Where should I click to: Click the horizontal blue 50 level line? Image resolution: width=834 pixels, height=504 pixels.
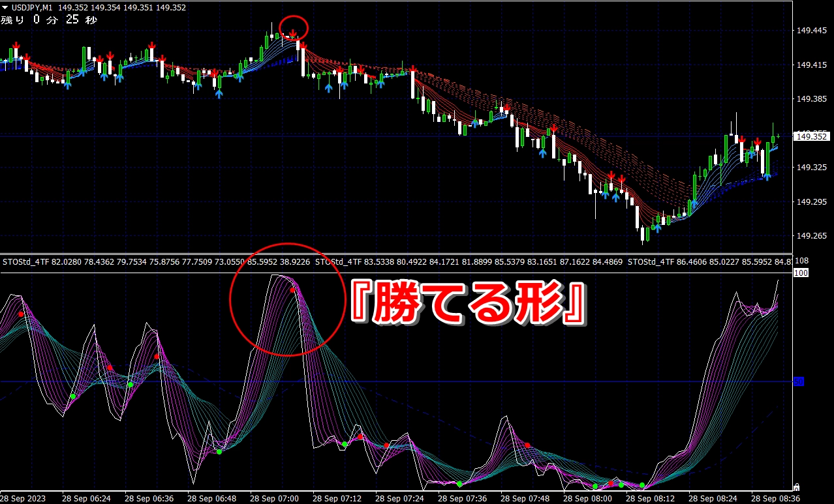coord(457,381)
